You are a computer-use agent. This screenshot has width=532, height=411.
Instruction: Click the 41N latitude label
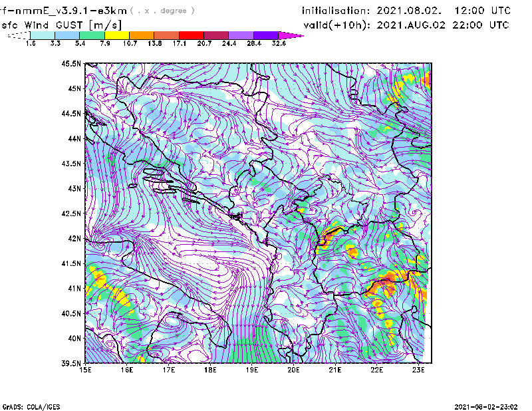74,288
